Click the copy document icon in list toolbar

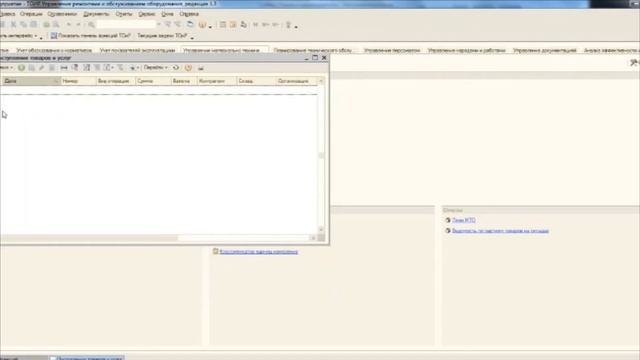[31, 68]
